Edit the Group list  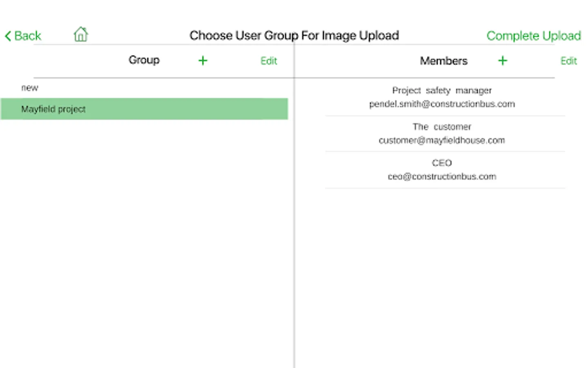(269, 61)
